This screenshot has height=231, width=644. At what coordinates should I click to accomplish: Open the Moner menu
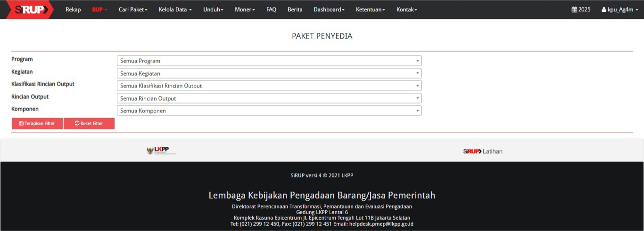[x=245, y=9]
